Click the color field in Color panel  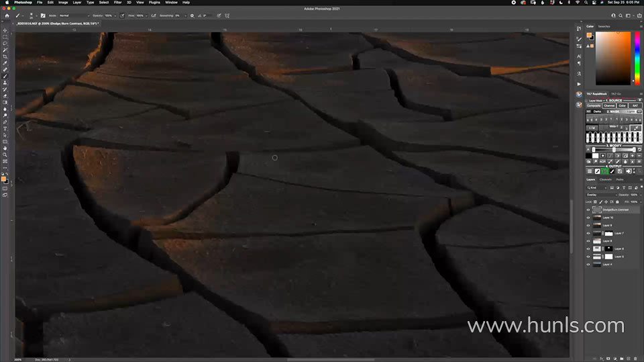[x=612, y=58]
